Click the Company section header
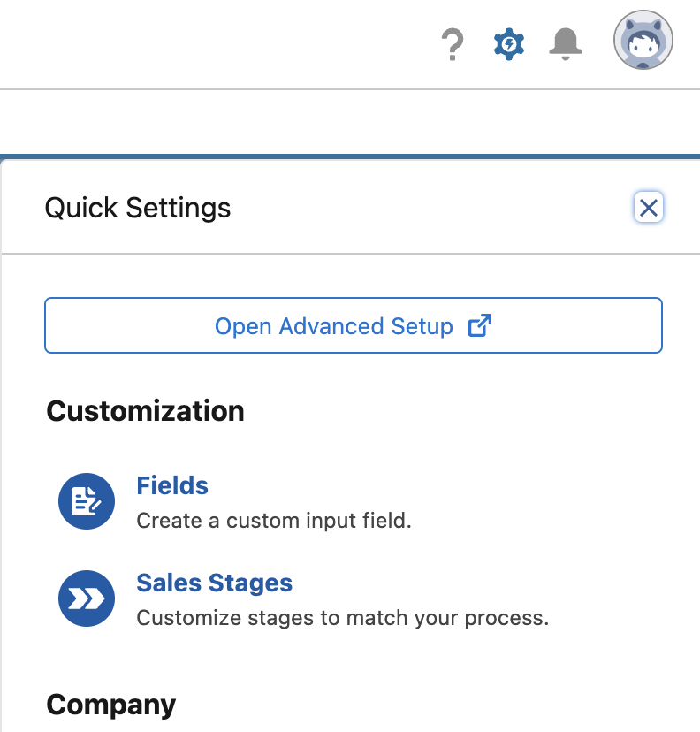The height and width of the screenshot is (732, 700). point(110,704)
